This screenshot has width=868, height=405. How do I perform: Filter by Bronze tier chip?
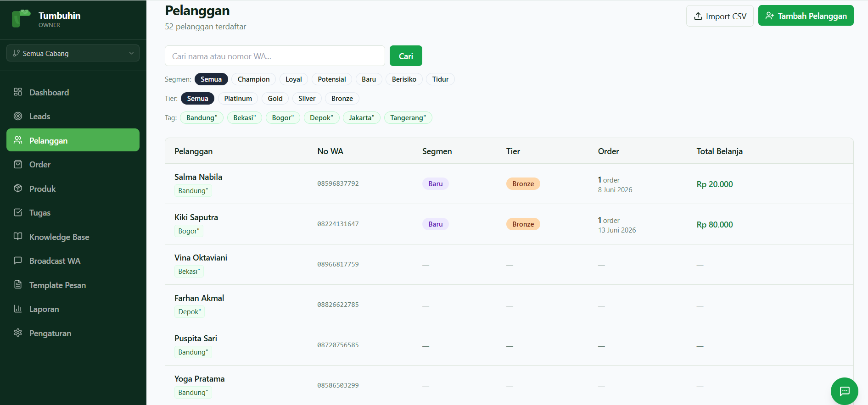[342, 99]
